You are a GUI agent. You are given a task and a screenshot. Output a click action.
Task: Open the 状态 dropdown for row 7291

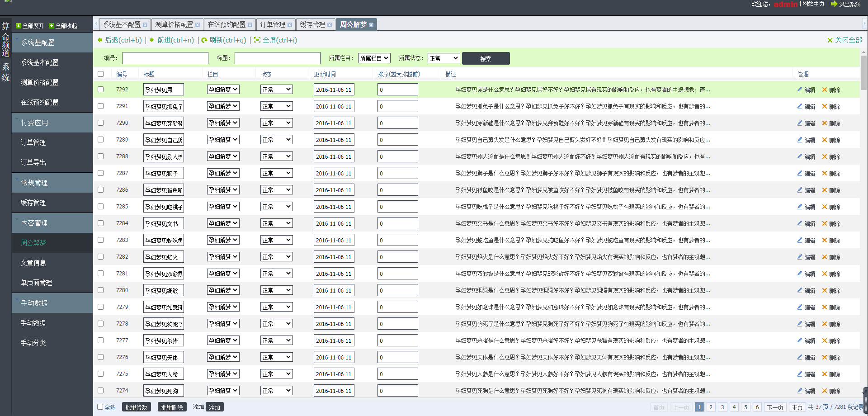tap(277, 106)
